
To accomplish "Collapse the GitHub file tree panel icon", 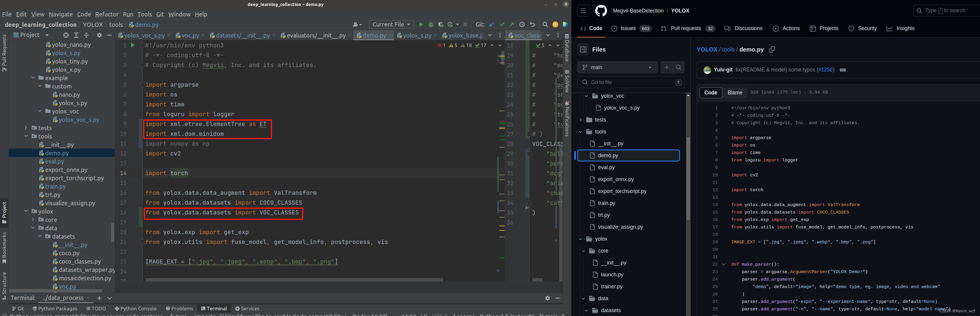I will pos(583,49).
